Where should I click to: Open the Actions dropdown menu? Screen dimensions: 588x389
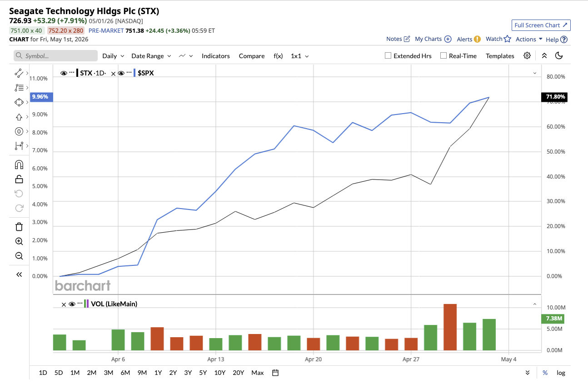pyautogui.click(x=529, y=39)
